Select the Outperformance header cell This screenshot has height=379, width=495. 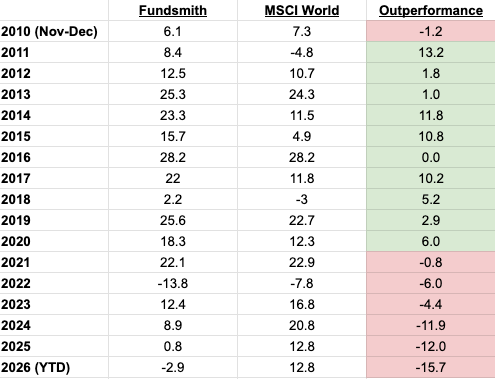click(431, 10)
